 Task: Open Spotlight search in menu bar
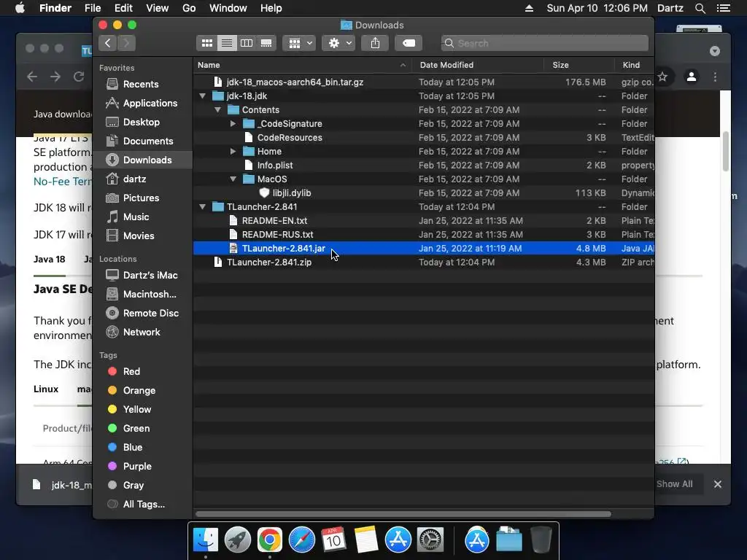point(700,8)
